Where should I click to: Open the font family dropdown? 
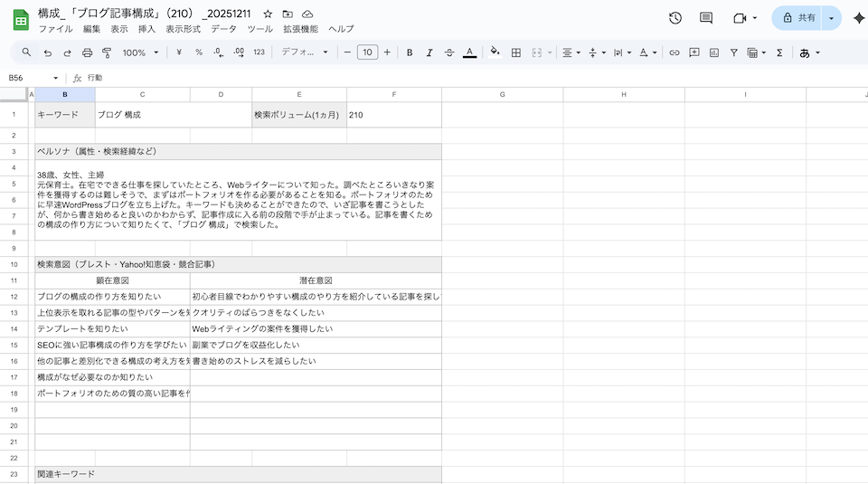(x=305, y=52)
